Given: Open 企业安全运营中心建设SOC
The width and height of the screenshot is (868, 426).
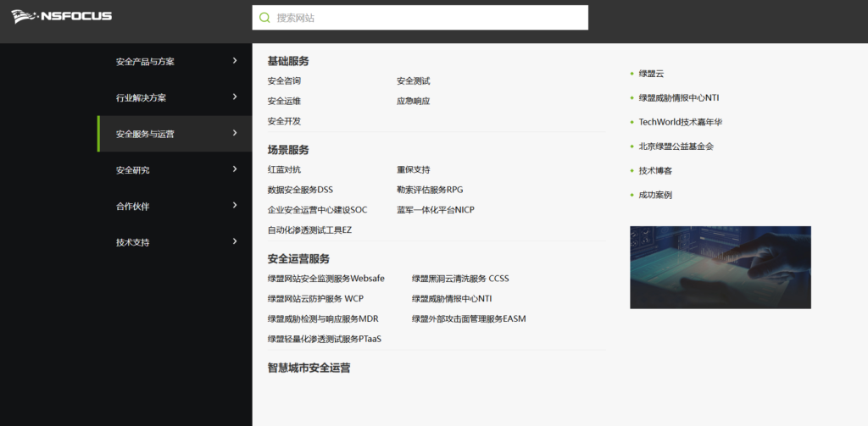Looking at the screenshot, I should (317, 210).
